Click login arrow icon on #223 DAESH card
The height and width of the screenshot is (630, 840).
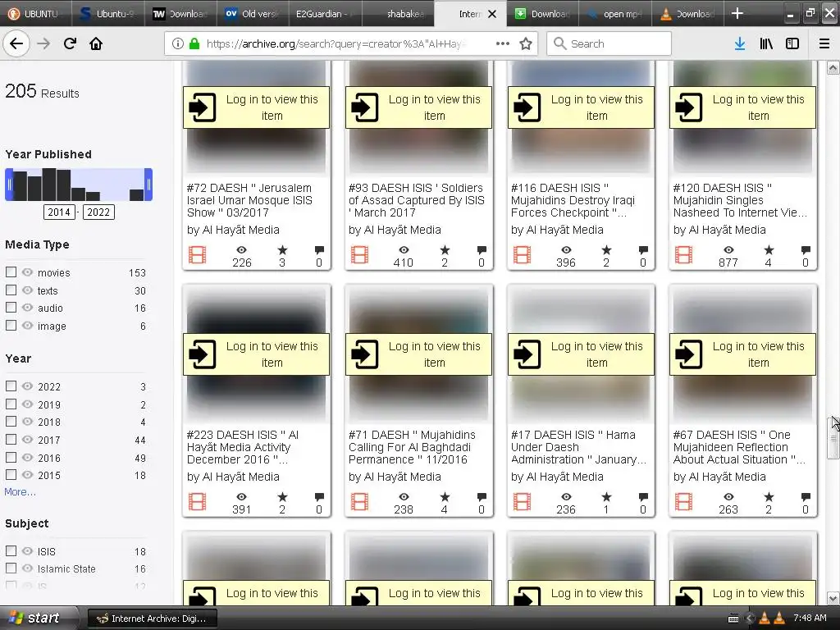[x=203, y=354]
